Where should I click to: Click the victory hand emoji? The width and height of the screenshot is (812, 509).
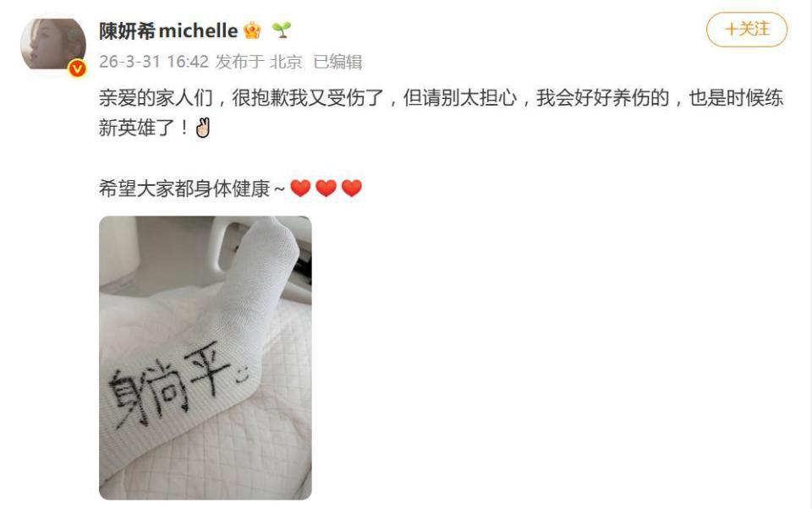204,128
